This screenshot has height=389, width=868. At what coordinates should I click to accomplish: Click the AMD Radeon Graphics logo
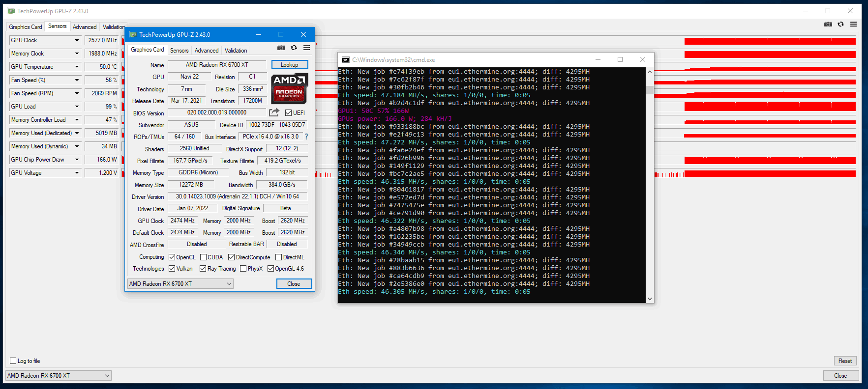click(x=289, y=88)
